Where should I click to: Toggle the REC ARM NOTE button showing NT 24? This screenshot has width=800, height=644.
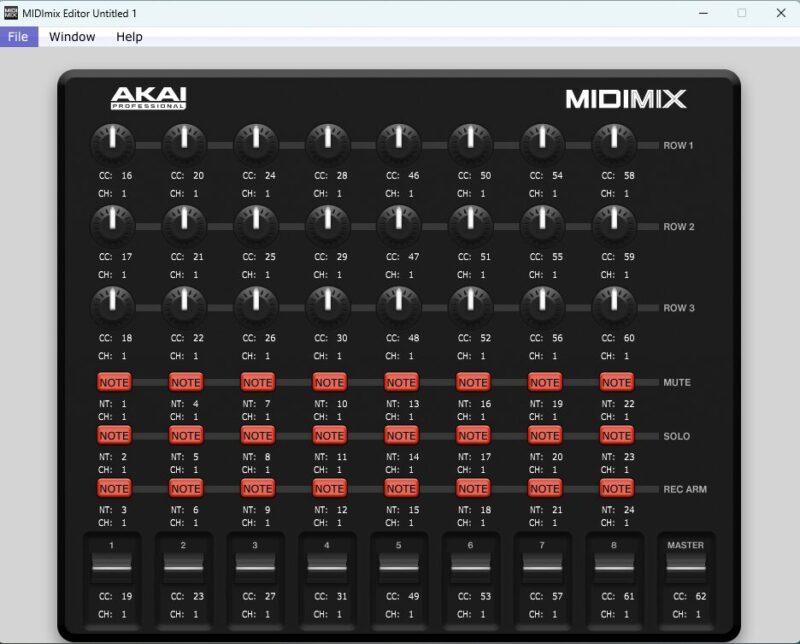(x=616, y=488)
